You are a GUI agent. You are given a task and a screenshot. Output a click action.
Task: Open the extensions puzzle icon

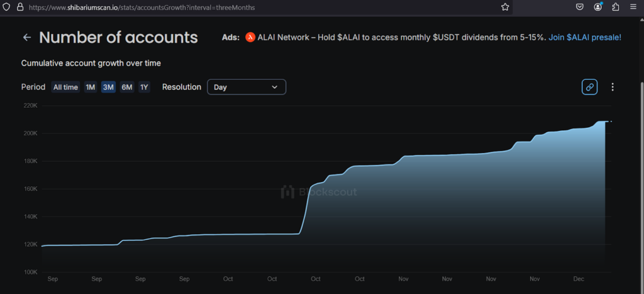[x=615, y=7]
